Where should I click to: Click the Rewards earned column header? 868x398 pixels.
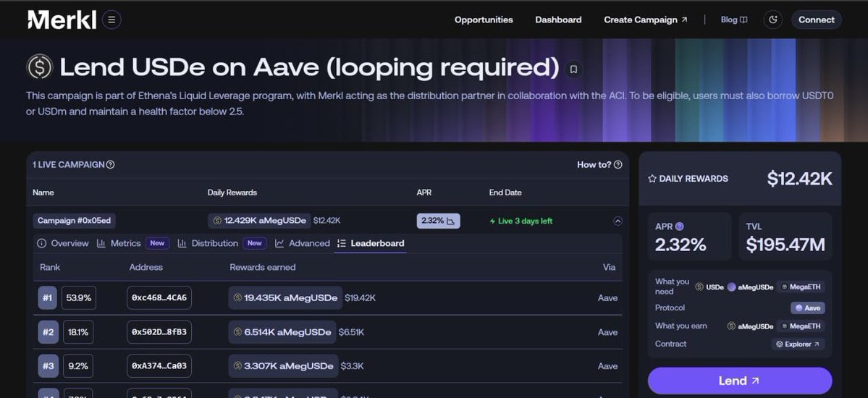click(262, 267)
